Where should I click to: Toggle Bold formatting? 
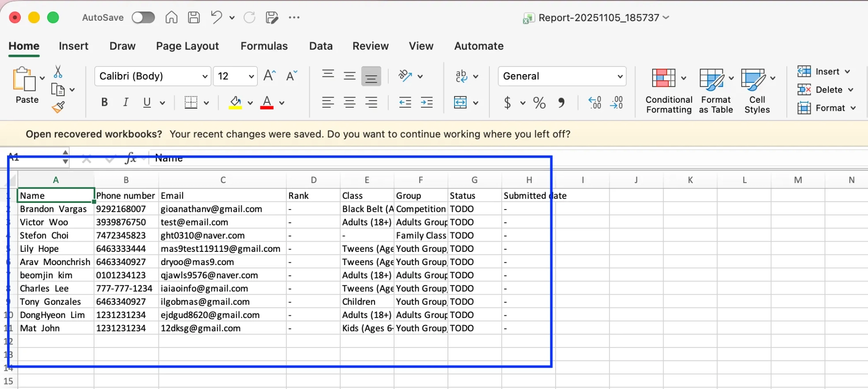coord(104,102)
